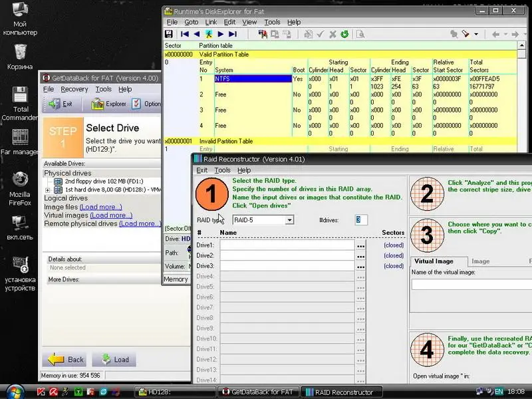Image resolution: width=532 pixels, height=399 pixels.
Task: Click Load button in GetDataBack
Action: tap(114, 359)
